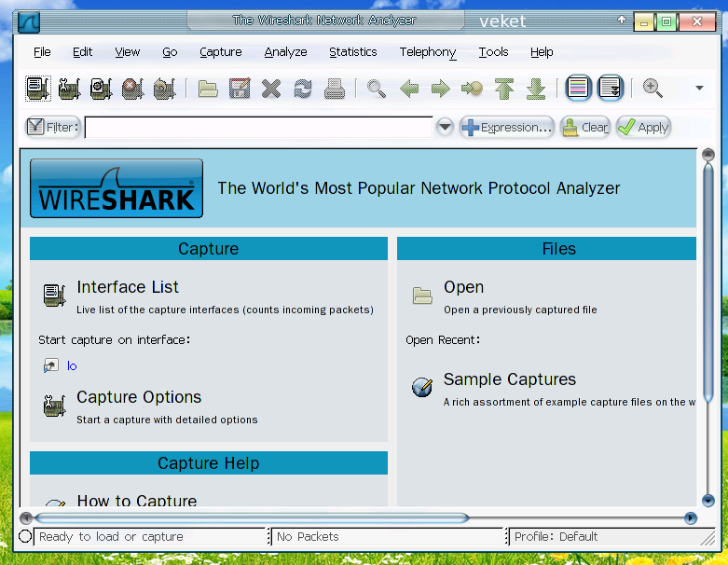Click the How to Capture help link
Screen dimensions: 728x565
tap(137, 500)
